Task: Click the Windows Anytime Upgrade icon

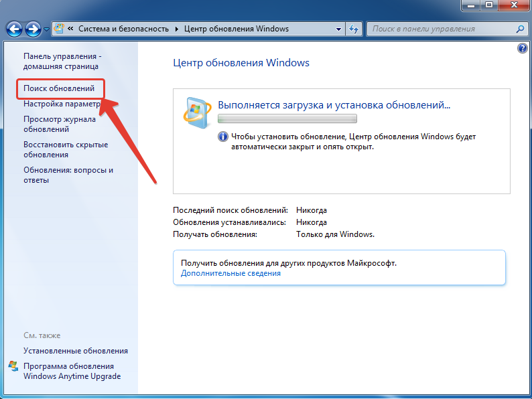Action: click(x=13, y=366)
